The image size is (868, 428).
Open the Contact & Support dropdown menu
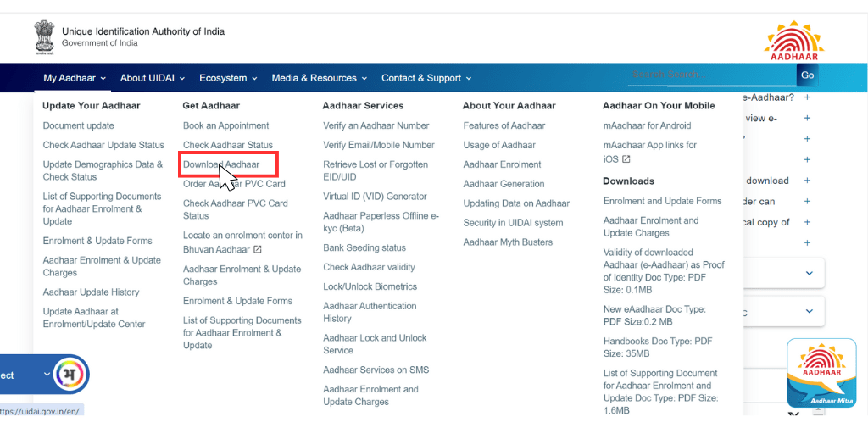coord(426,78)
